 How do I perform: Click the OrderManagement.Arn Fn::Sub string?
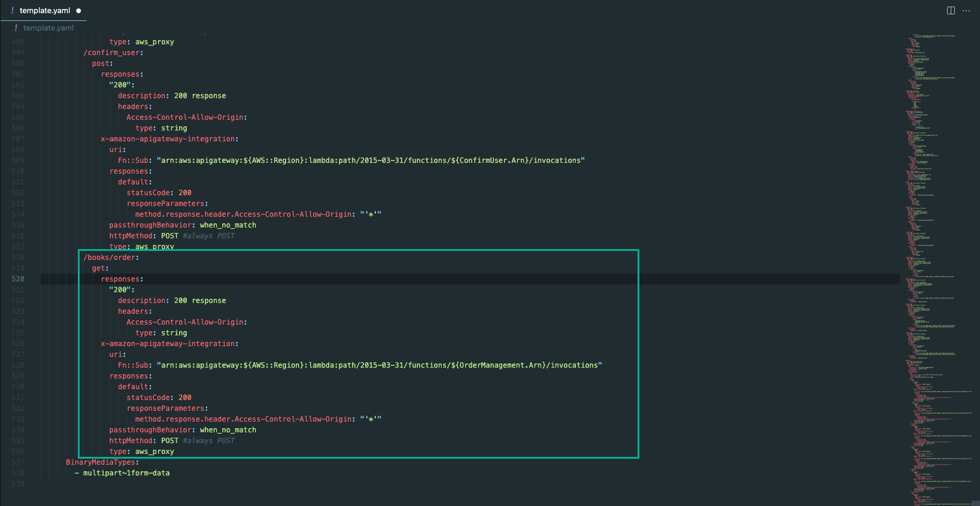point(380,365)
